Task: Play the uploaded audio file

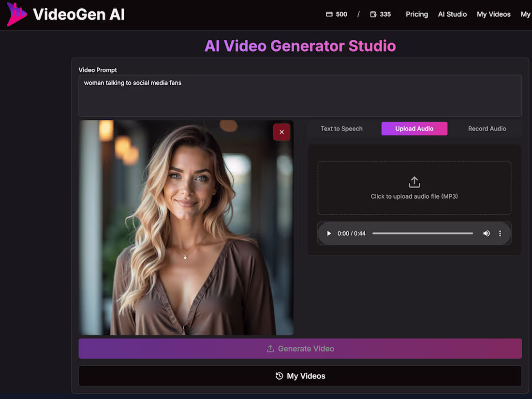Action: (x=328, y=233)
